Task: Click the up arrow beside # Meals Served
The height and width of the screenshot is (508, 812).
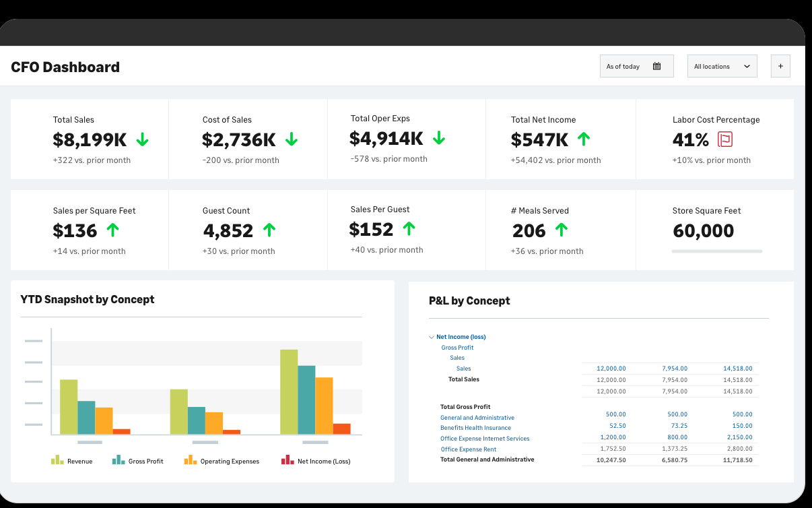Action: pos(561,230)
